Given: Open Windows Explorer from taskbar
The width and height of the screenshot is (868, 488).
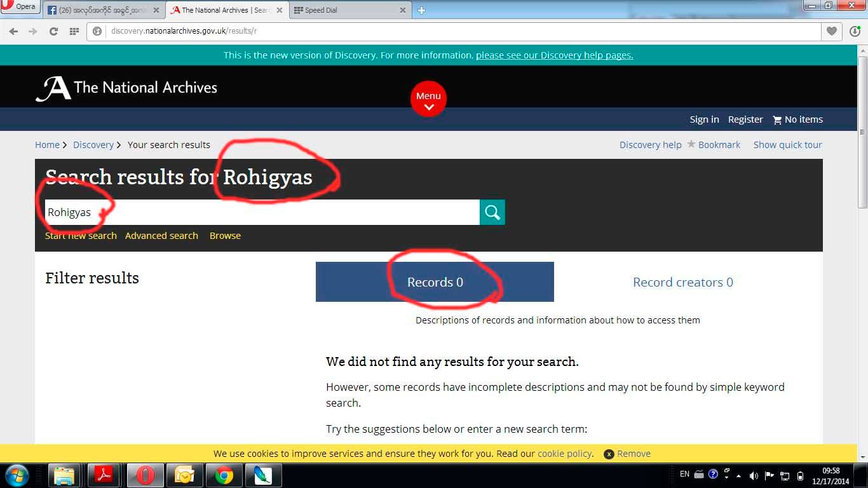Looking at the screenshot, I should [64, 475].
